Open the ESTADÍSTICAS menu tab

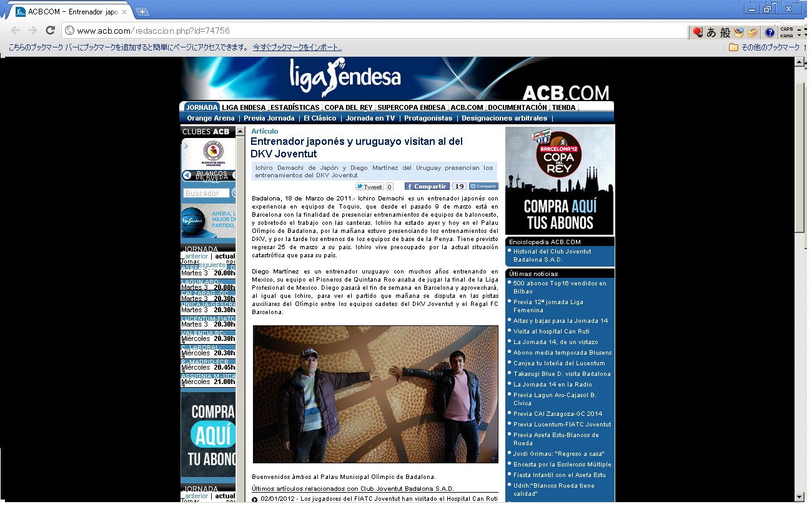295,107
